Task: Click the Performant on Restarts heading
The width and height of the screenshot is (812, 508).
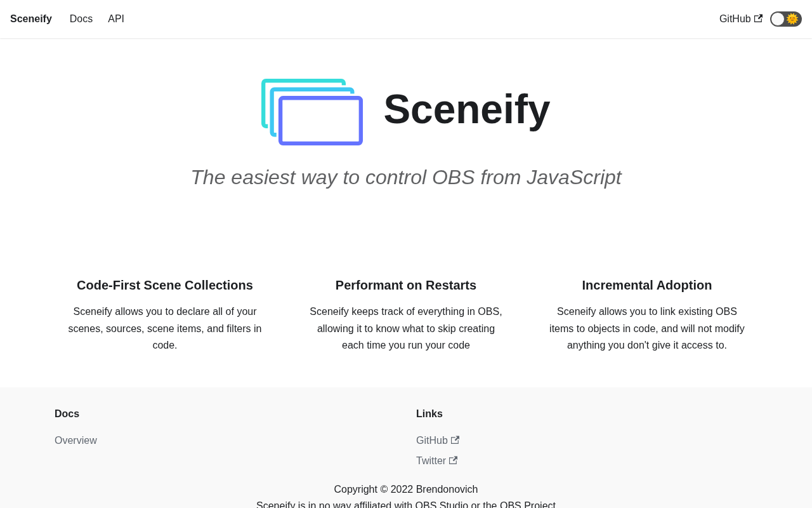Action: [x=406, y=285]
